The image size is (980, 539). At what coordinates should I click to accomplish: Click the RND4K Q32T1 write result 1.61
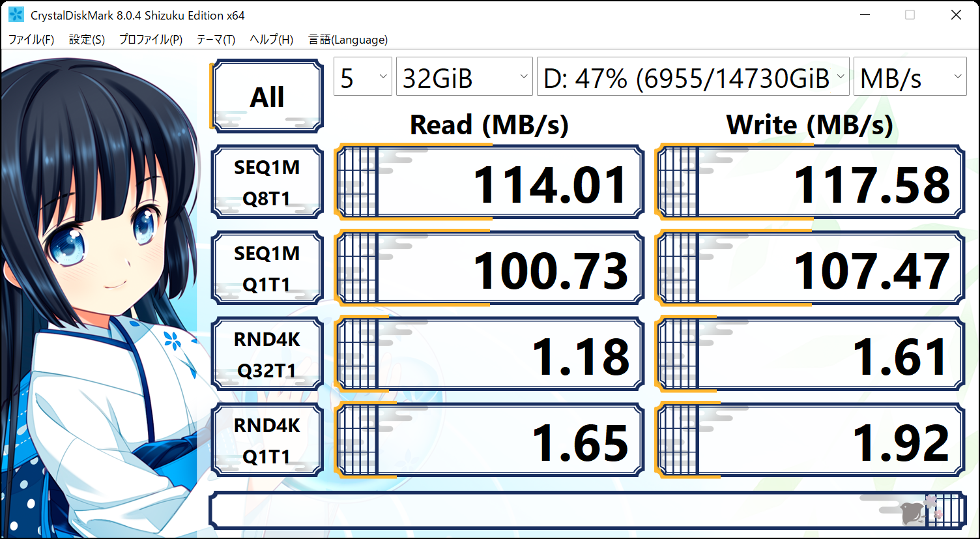coord(810,354)
